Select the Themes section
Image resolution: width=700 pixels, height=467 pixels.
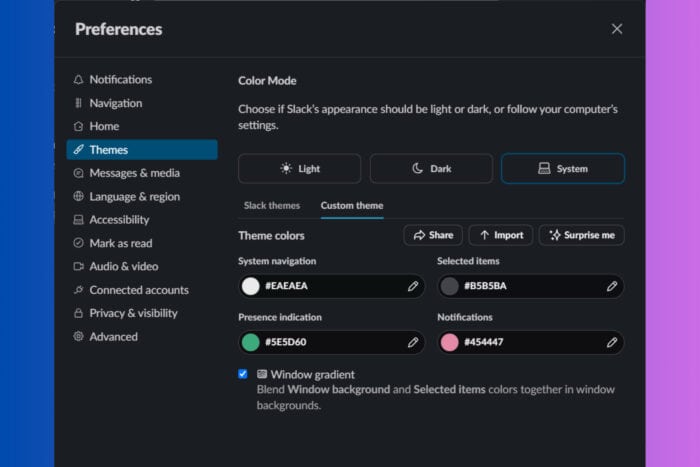(x=142, y=150)
